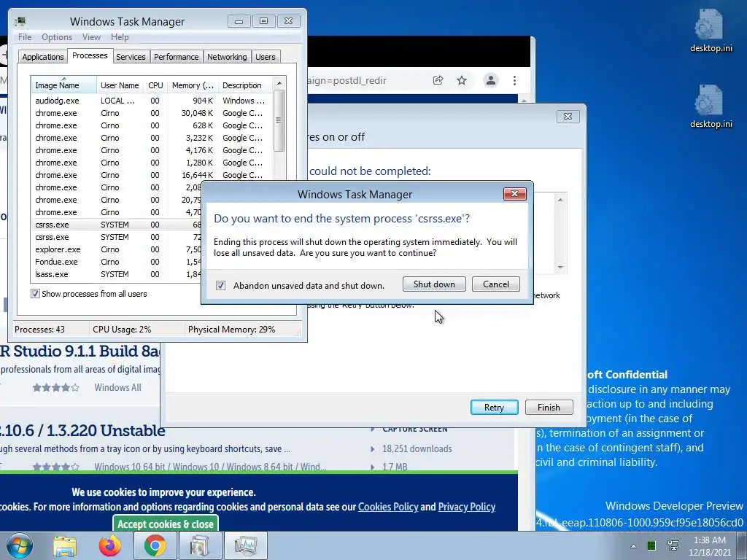Click Retry in the Windows Features dialog

[x=494, y=407]
